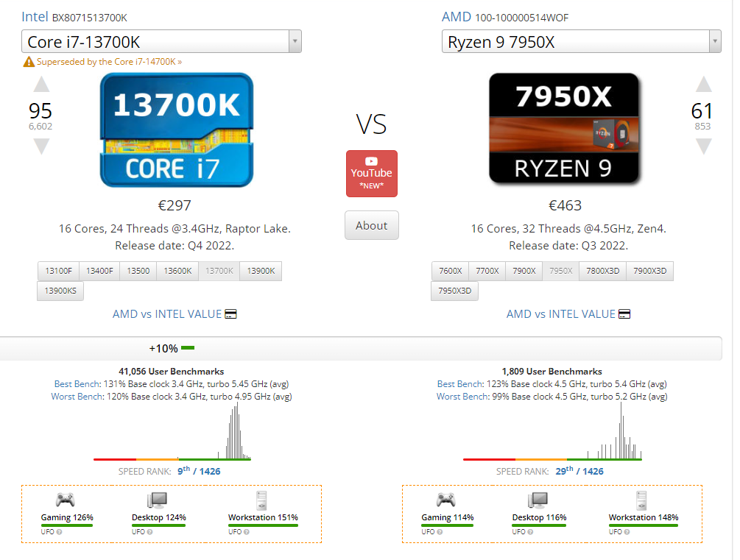Select the 7950X model tab
Image resolution: width=740 pixels, height=560 pixels.
pyautogui.click(x=560, y=271)
